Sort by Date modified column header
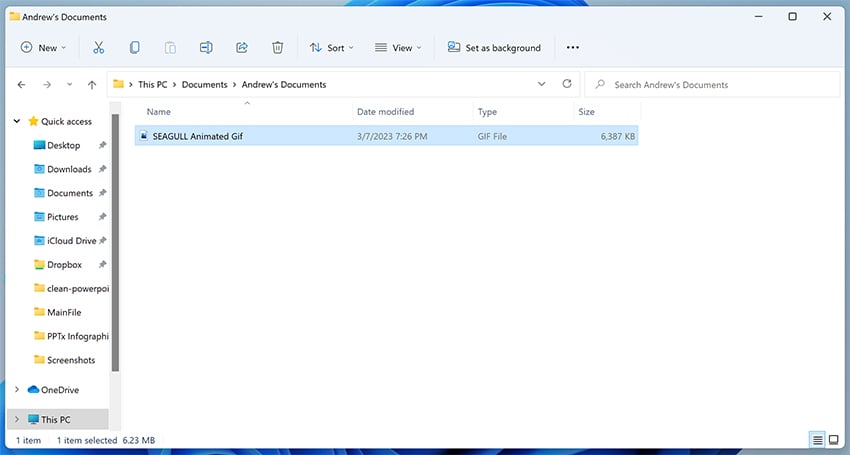This screenshot has width=850, height=455. [385, 112]
